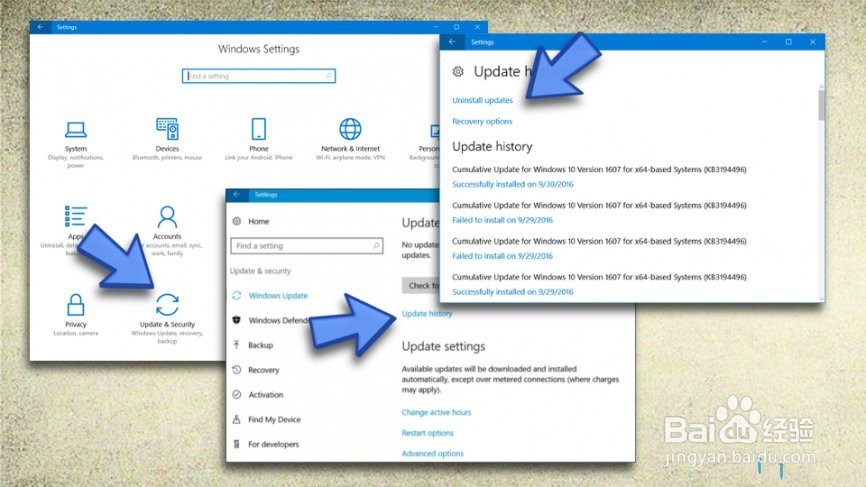The width and height of the screenshot is (866, 487).
Task: Open Accounts category in Windows Settings
Action: [167, 229]
